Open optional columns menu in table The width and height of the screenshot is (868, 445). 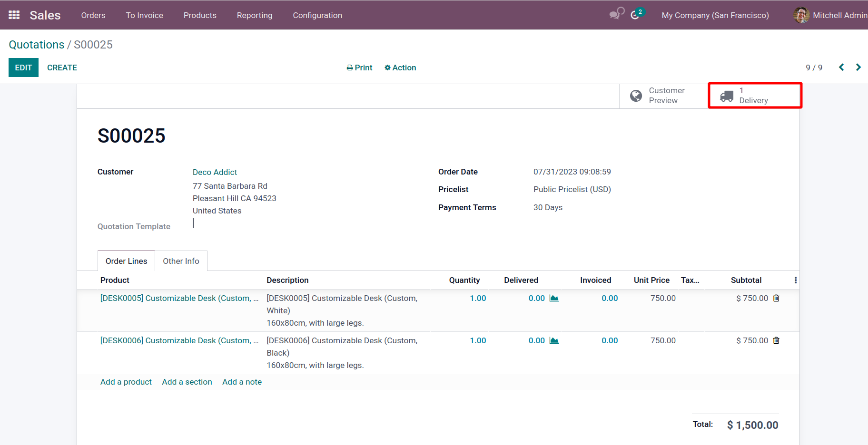[795, 281]
